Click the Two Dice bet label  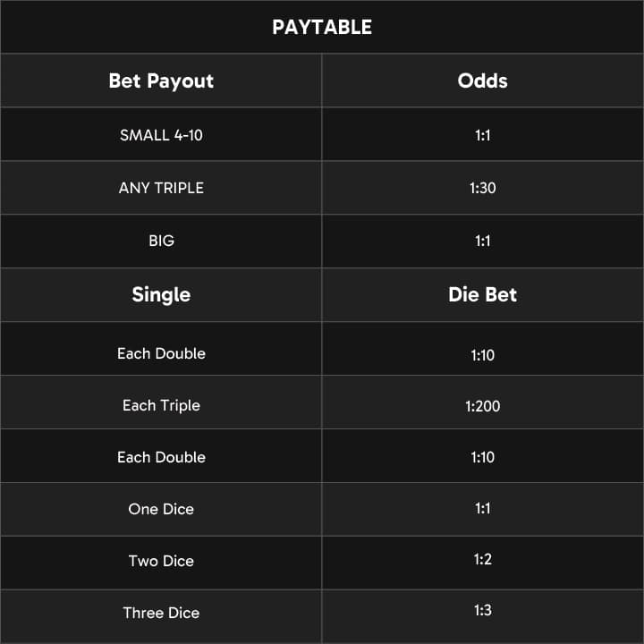pyautogui.click(x=161, y=561)
